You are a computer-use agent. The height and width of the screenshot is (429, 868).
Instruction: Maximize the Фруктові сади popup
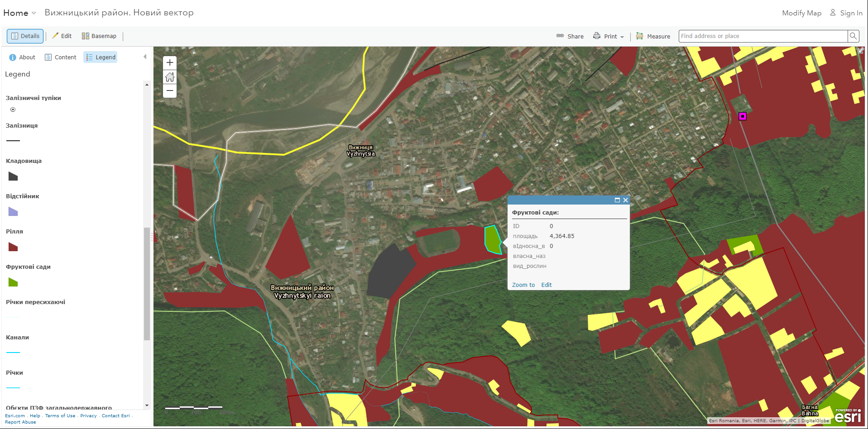(x=617, y=200)
